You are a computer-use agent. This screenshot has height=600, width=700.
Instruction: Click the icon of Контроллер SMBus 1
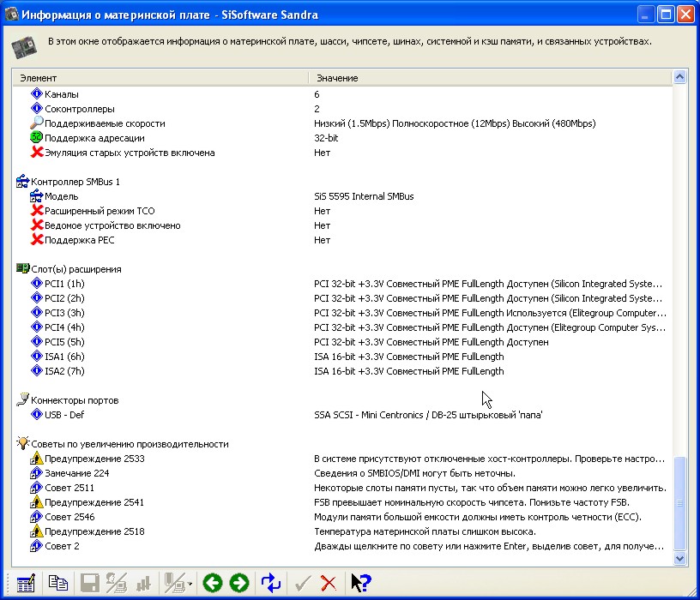(23, 181)
